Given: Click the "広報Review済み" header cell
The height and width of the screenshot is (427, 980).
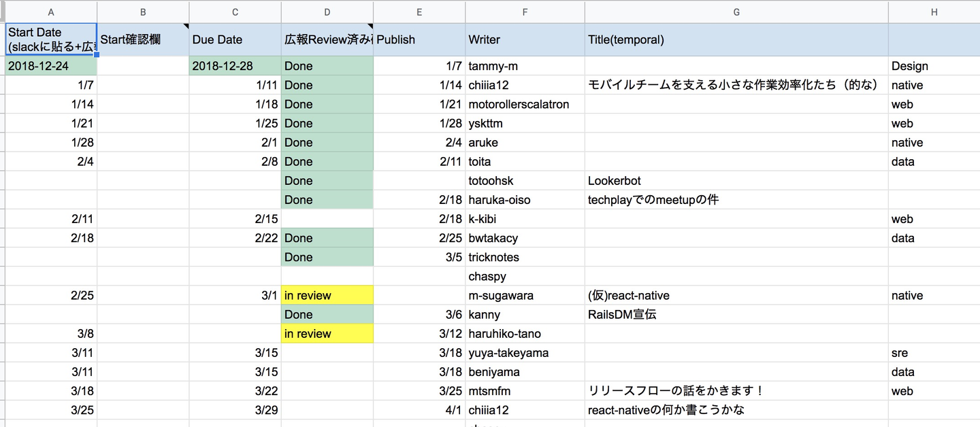Looking at the screenshot, I should (x=327, y=39).
